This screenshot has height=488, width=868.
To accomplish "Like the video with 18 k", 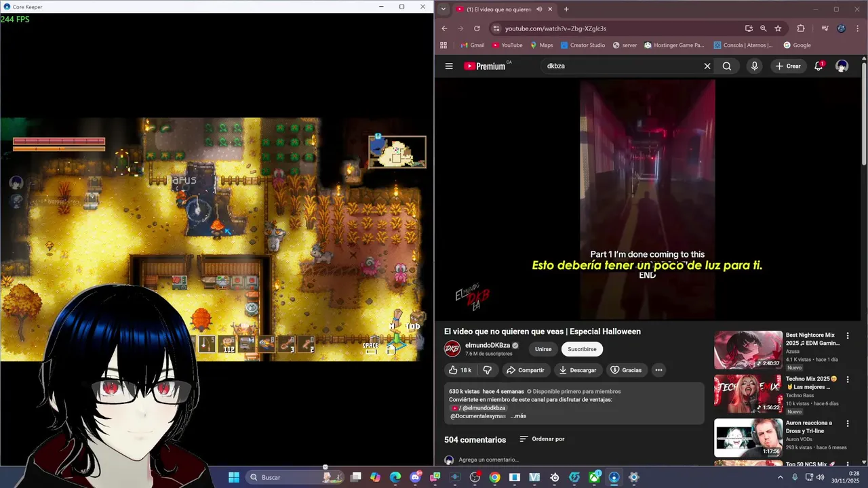I will (460, 370).
